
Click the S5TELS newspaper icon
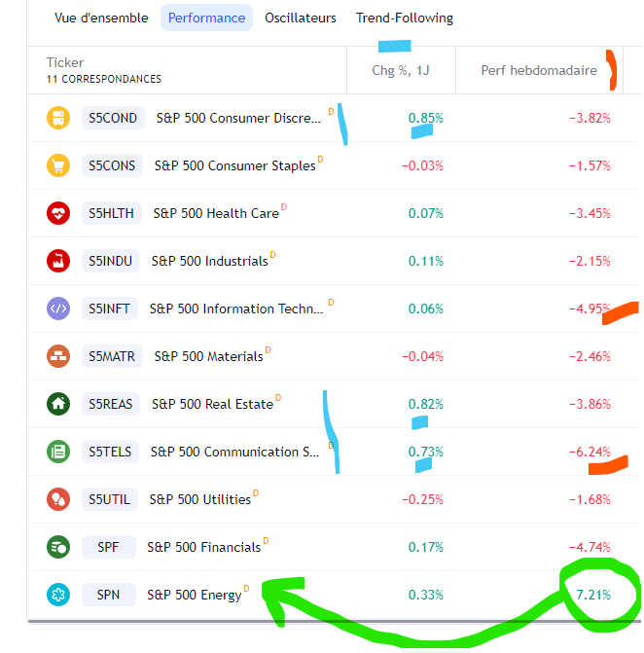(x=58, y=452)
